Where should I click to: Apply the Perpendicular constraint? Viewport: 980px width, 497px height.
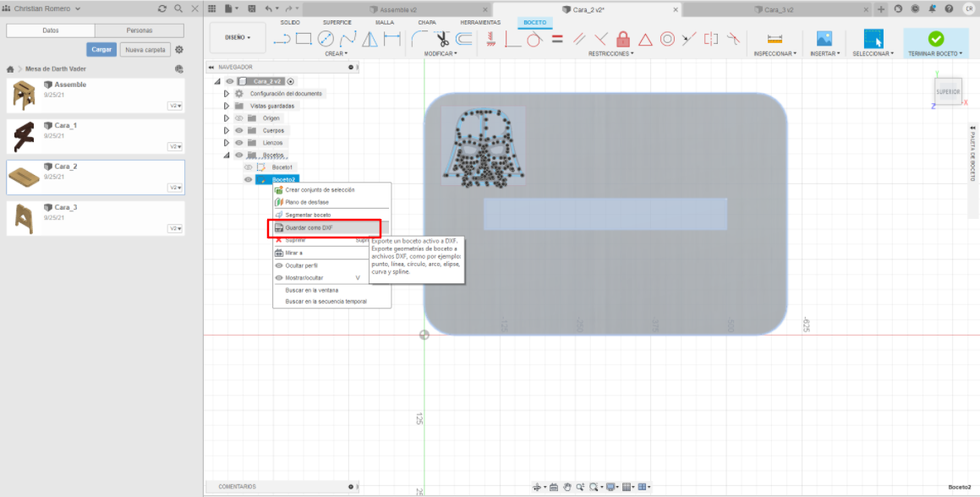click(601, 39)
